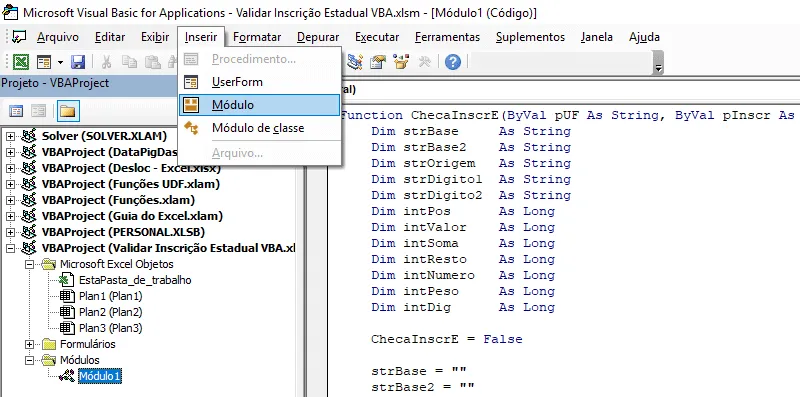
Task: Select Módulo1 in the Módulos folder
Action: 100,376
